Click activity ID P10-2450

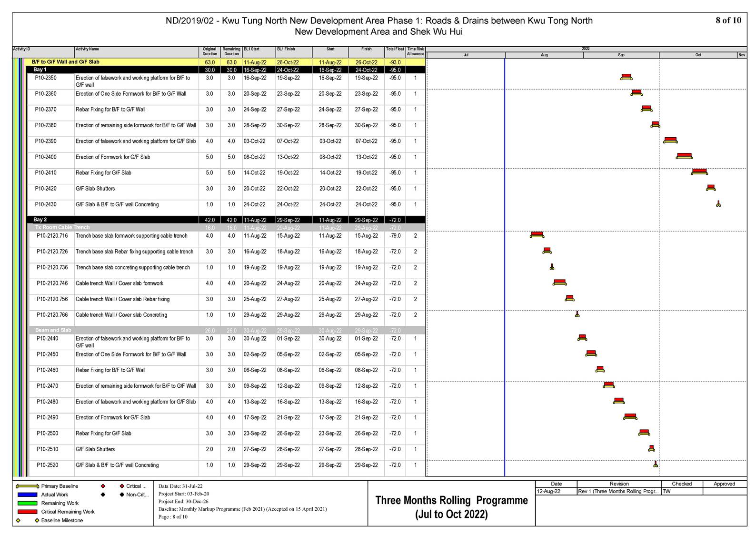pos(48,354)
